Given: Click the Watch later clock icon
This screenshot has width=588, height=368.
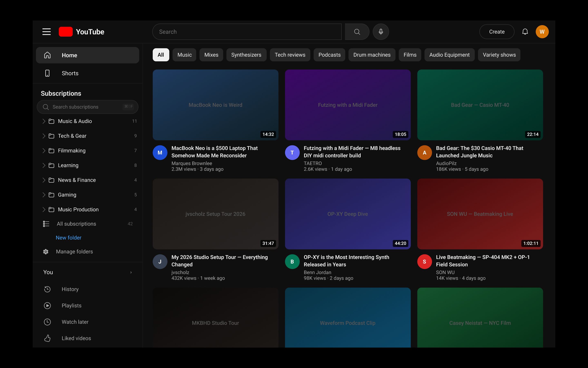Looking at the screenshot, I should [x=47, y=322].
